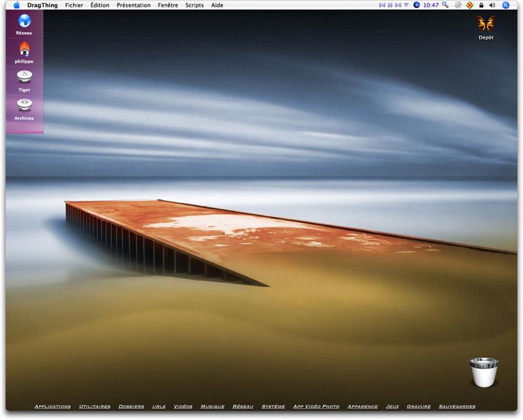Image resolution: width=523 pixels, height=420 pixels.
Task: Open the Présentation menu
Action: pyautogui.click(x=133, y=5)
